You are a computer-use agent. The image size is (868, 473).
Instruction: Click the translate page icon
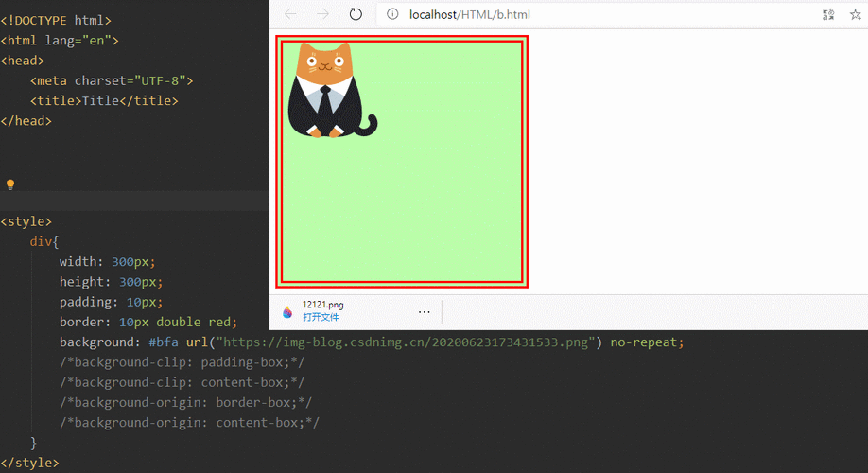[x=828, y=14]
